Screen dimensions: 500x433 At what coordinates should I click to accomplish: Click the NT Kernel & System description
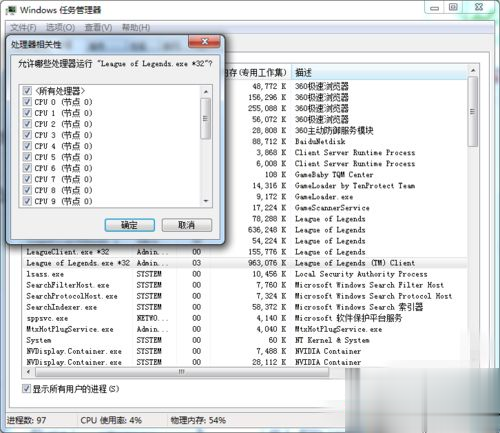(x=332, y=340)
